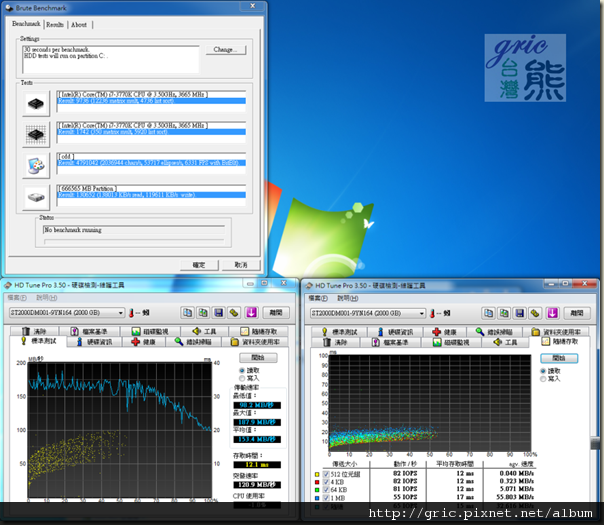Save screenshot floppy icon in left HD Tune
Screen dimensions: 604x525
pos(218,313)
